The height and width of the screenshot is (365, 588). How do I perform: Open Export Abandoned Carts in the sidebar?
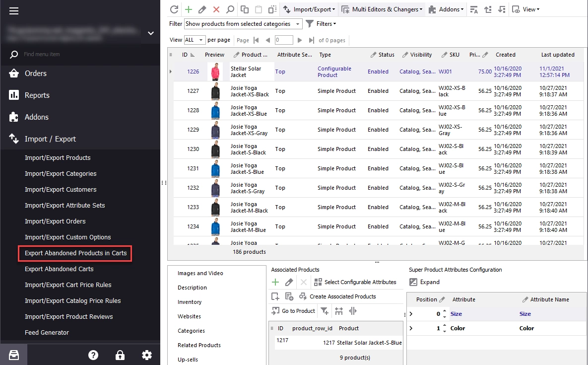click(x=59, y=269)
